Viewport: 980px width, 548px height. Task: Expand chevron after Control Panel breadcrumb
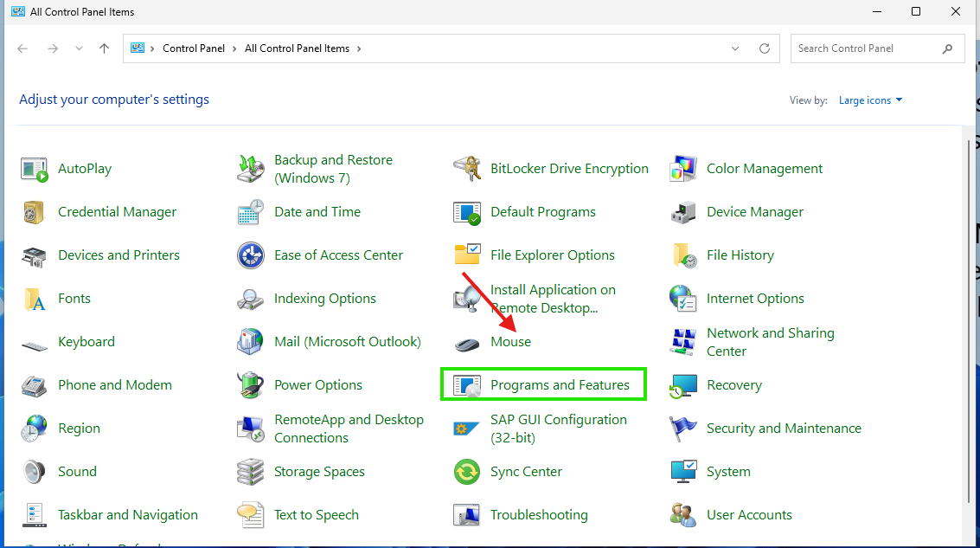click(234, 48)
